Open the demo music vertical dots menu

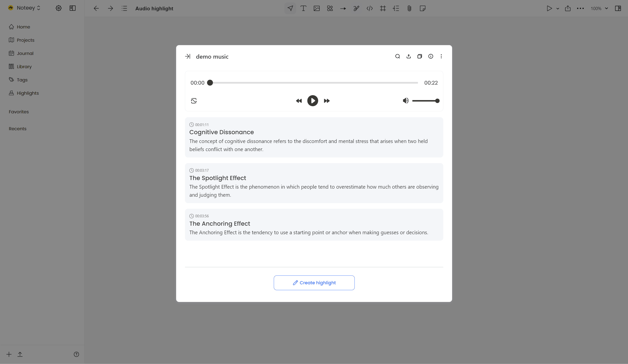pyautogui.click(x=441, y=56)
